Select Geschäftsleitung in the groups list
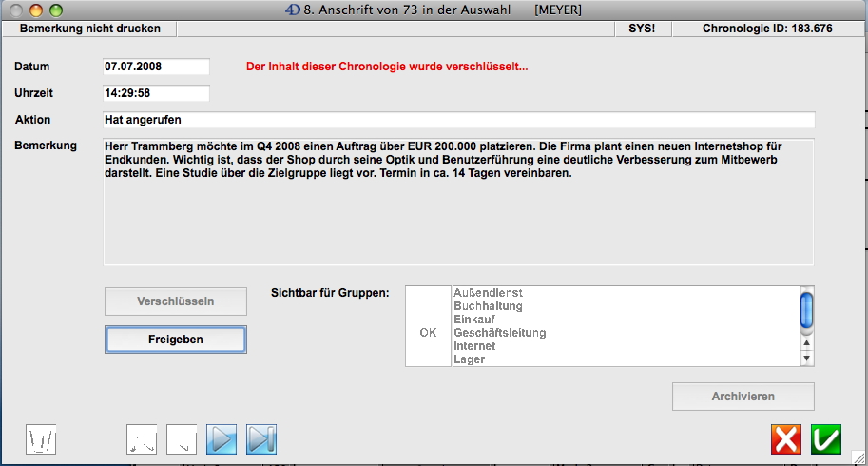868x466 pixels. pyautogui.click(x=500, y=333)
